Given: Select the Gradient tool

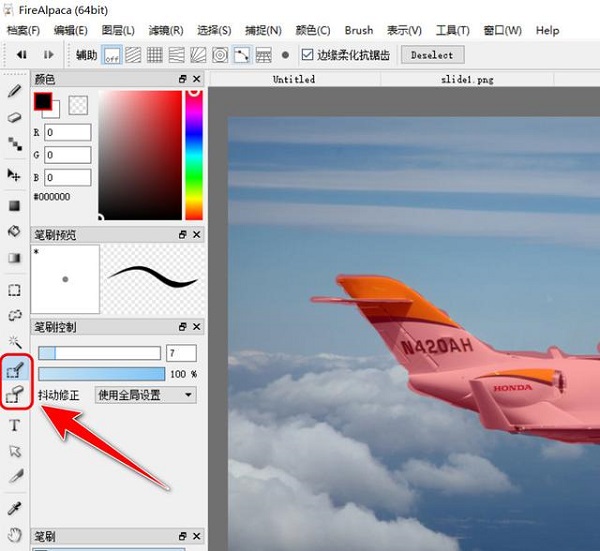Looking at the screenshot, I should [15, 258].
